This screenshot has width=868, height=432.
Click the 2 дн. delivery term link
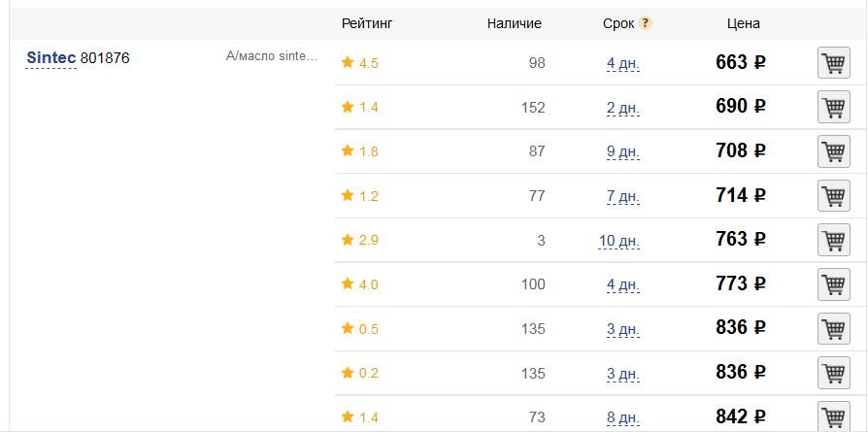[622, 108]
